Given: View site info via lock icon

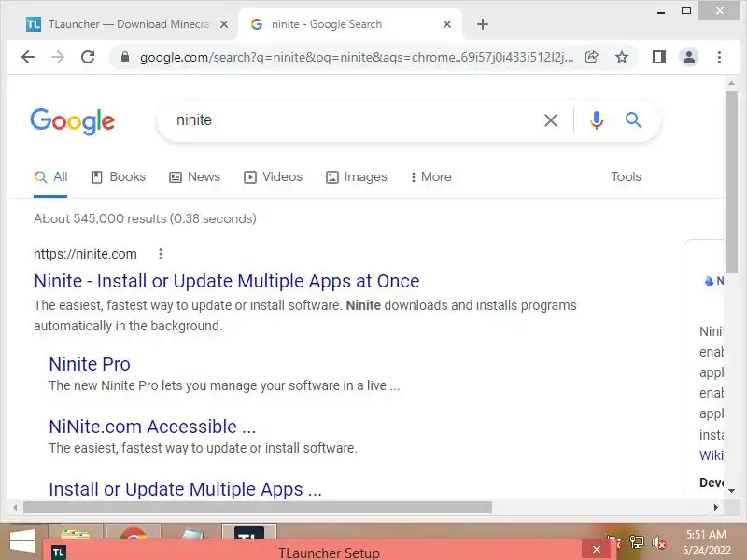Looking at the screenshot, I should (x=125, y=58).
